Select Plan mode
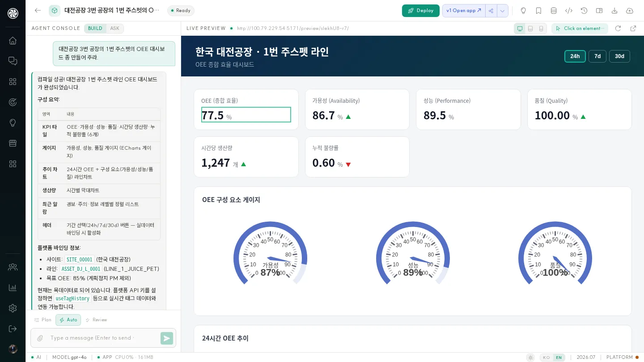Viewport: 644px width, 362px height. click(x=43, y=320)
